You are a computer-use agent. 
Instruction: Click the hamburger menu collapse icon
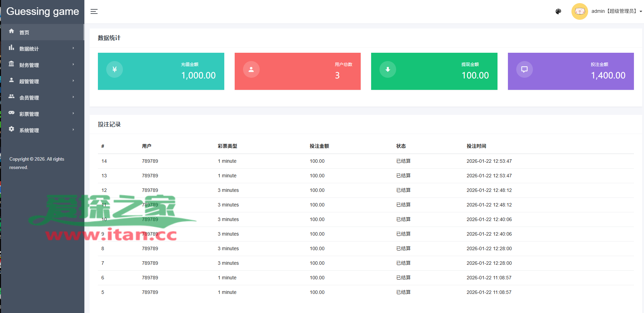tap(94, 11)
